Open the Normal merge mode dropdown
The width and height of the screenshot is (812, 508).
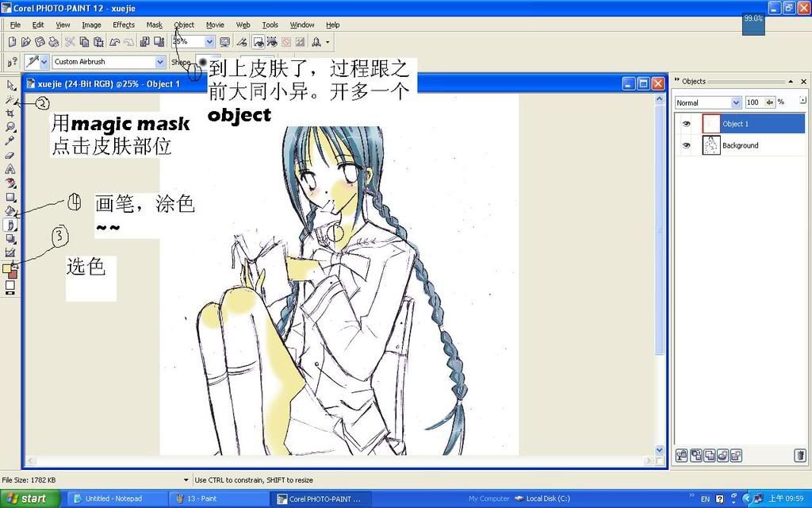tap(735, 102)
